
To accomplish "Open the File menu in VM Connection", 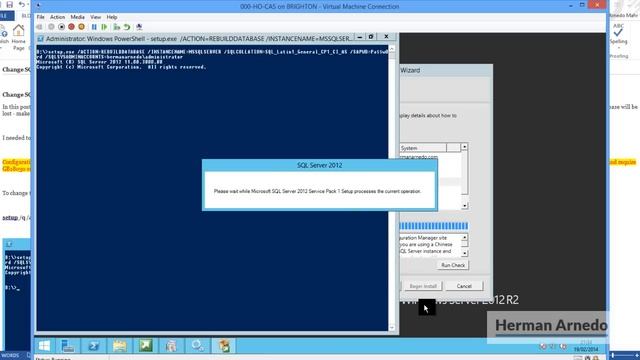I will tap(40, 17).
